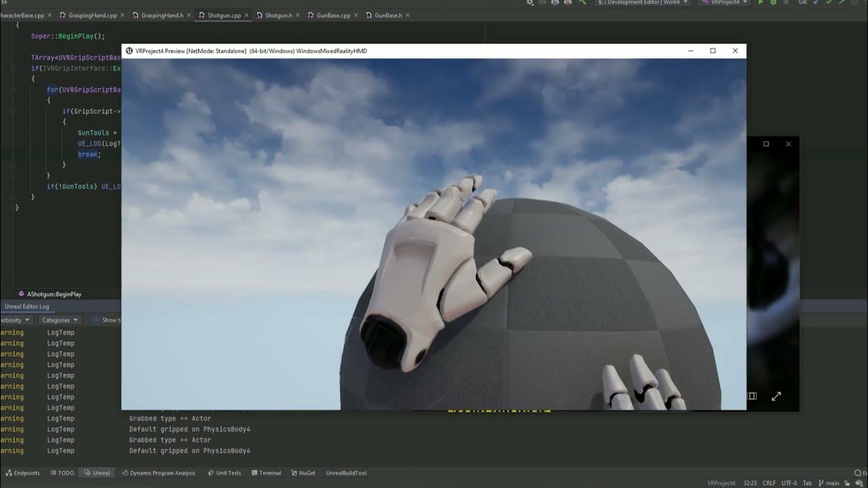Open the Dynamic Program Analysis tool window
The height and width of the screenshot is (488, 868).
tap(158, 473)
